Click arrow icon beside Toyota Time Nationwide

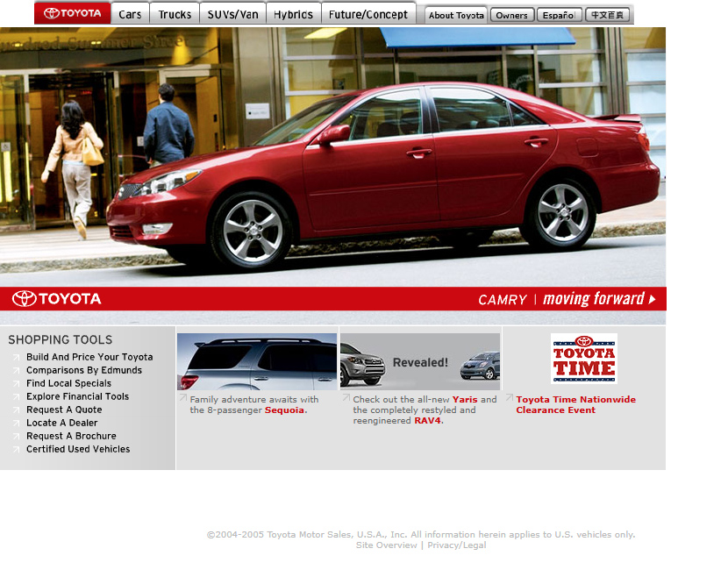(x=510, y=398)
